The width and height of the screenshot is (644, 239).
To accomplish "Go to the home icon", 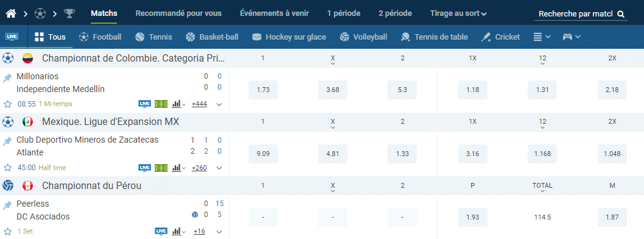I will [11, 13].
